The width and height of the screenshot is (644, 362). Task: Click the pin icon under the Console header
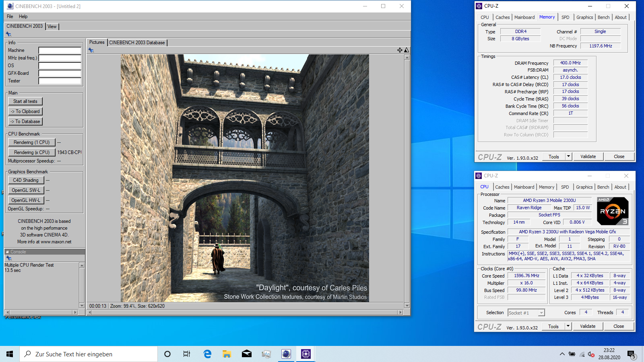pos(9,258)
